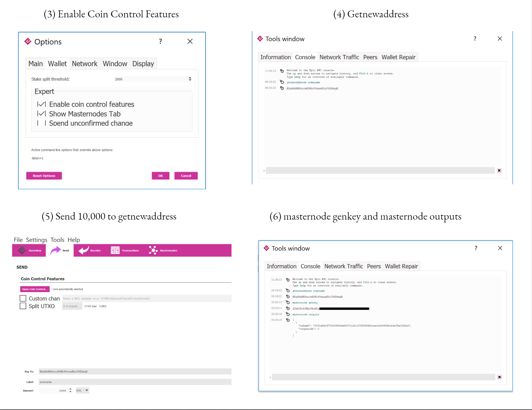Click the txhash line in console output
The image size is (532, 410).
355,326
